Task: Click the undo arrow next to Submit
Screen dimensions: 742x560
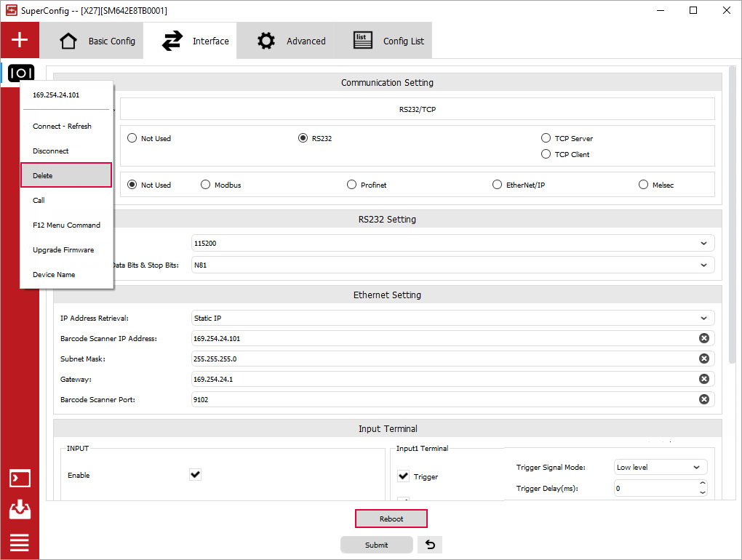Action: (430, 545)
